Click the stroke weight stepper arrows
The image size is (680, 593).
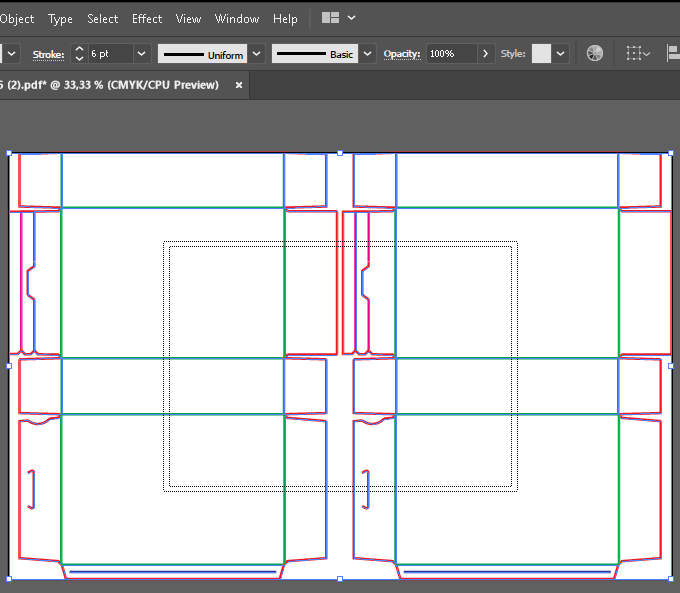pyautogui.click(x=79, y=53)
